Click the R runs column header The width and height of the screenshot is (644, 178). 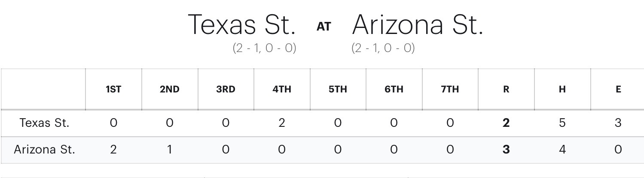[x=506, y=89]
